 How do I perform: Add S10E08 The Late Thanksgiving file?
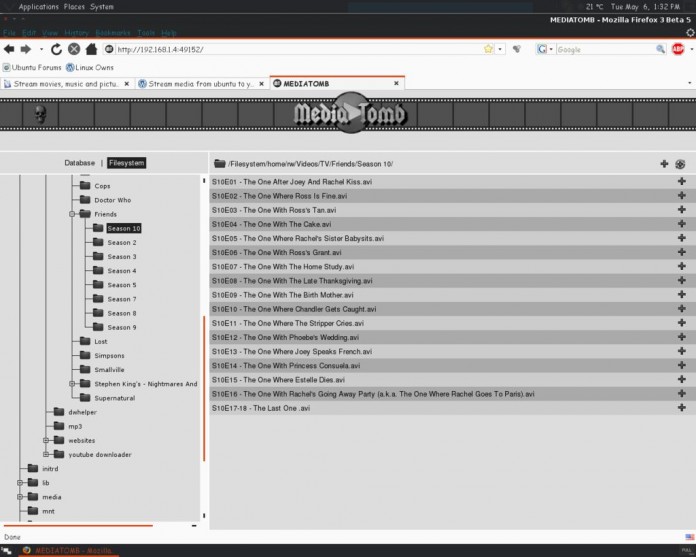click(682, 280)
